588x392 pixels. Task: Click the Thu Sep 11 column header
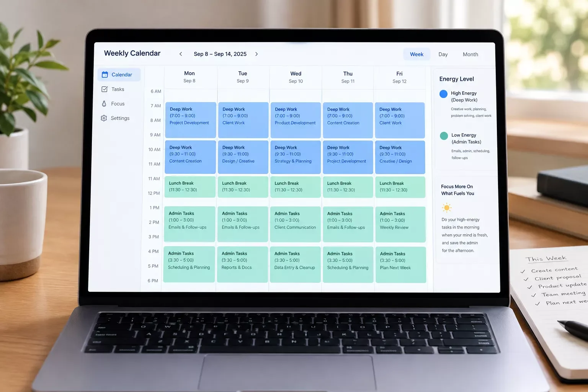(348, 77)
